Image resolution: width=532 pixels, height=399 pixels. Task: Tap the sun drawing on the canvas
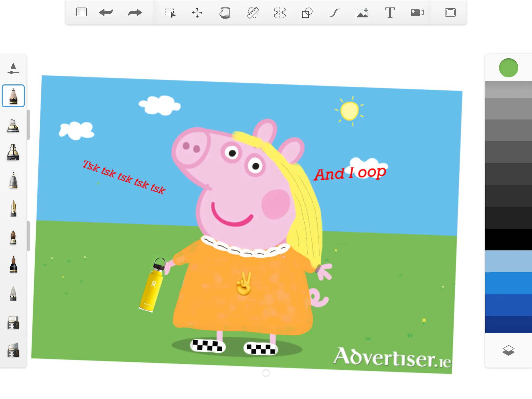[x=350, y=111]
